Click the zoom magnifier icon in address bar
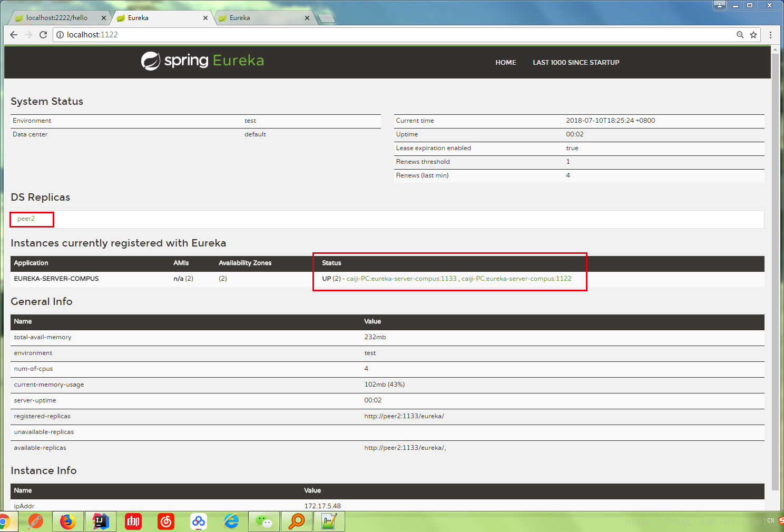This screenshot has width=784, height=532. (x=740, y=35)
